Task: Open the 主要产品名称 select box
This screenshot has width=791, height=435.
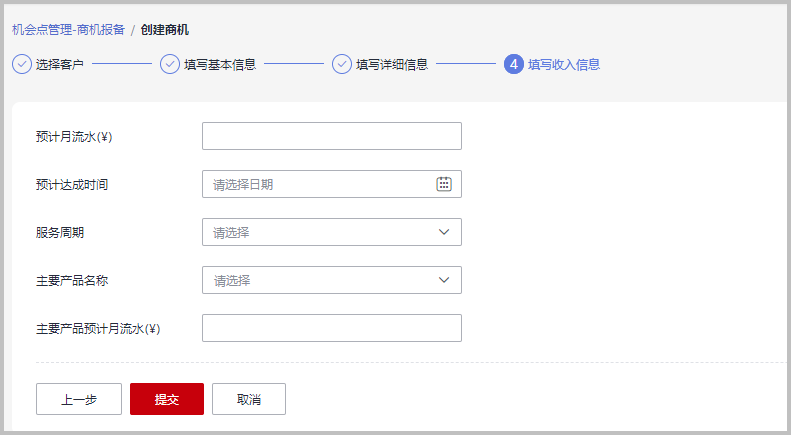Action: 332,280
